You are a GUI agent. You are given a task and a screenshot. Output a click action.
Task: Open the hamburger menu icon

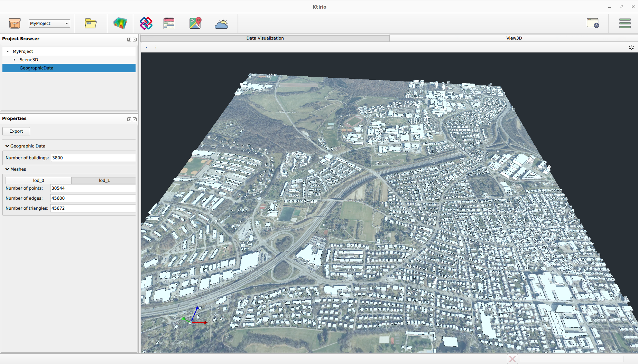pos(625,23)
